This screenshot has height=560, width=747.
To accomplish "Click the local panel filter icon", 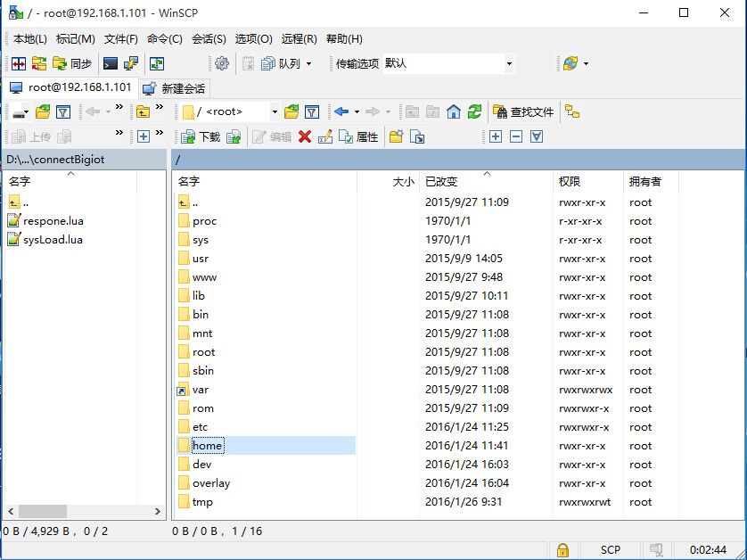I will pos(63,112).
